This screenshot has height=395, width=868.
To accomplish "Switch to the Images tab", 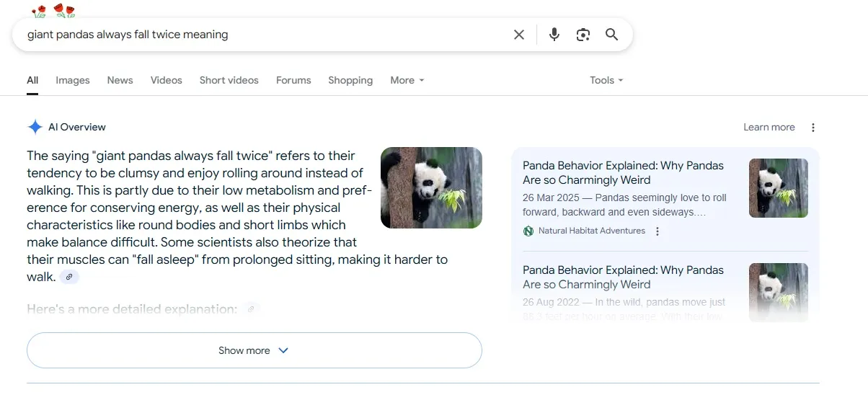I will coord(73,81).
